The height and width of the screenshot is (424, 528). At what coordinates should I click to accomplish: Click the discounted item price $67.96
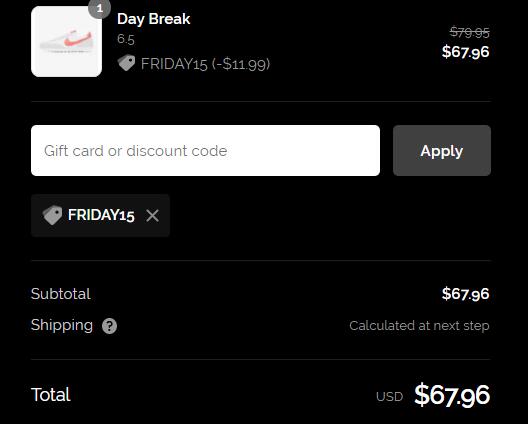coord(466,52)
